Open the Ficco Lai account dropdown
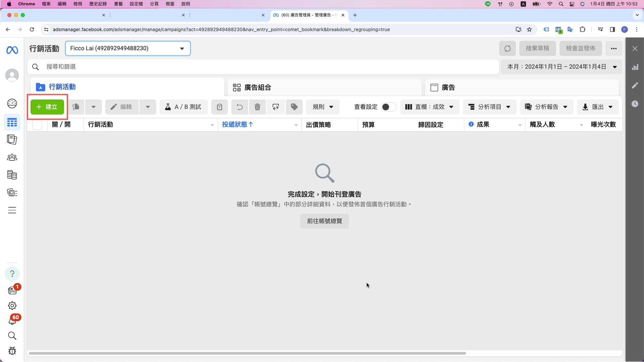Image resolution: width=644 pixels, height=362 pixels. click(128, 49)
